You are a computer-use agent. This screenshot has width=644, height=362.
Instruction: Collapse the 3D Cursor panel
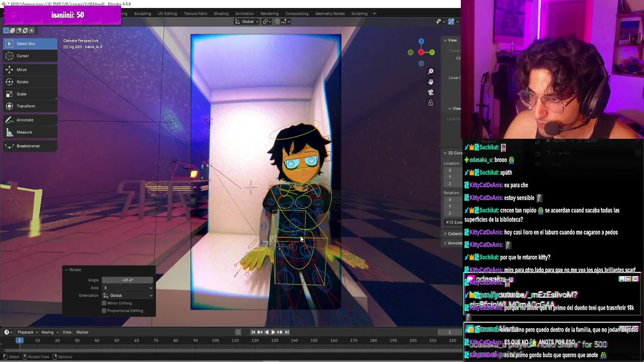coord(445,153)
